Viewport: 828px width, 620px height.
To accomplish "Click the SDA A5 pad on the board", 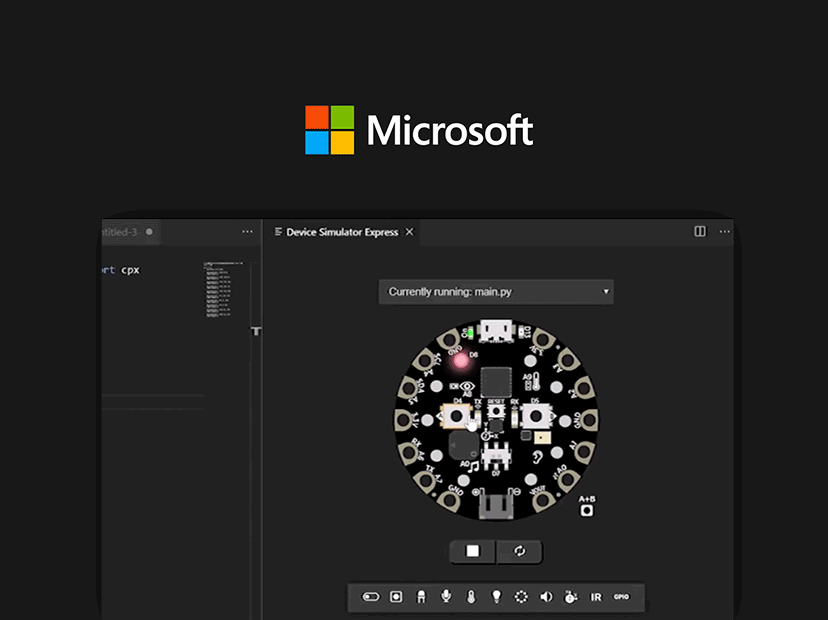I will (409, 389).
